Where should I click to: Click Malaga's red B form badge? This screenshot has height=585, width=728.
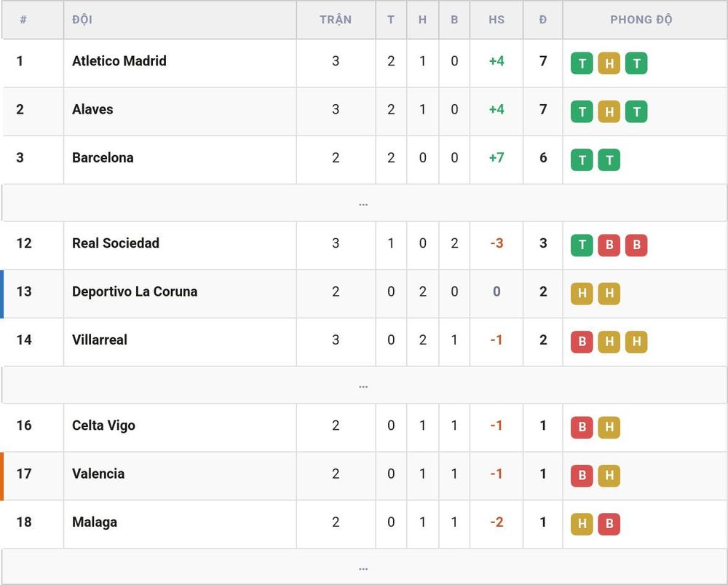coord(609,524)
